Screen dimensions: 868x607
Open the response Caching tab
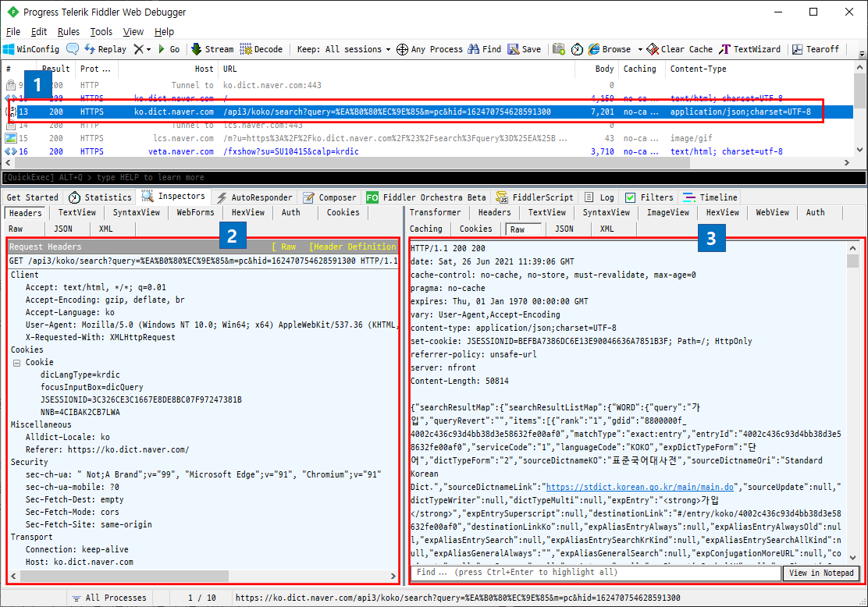click(425, 229)
